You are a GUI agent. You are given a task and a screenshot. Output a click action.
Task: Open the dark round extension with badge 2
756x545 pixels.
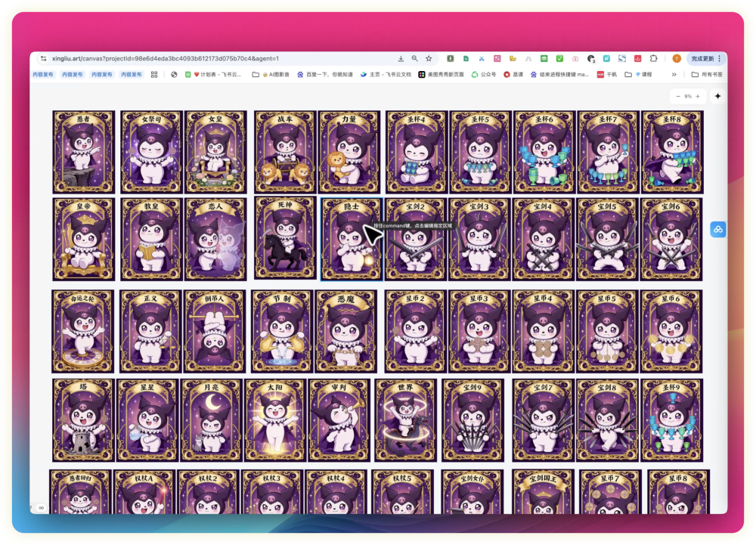click(591, 59)
